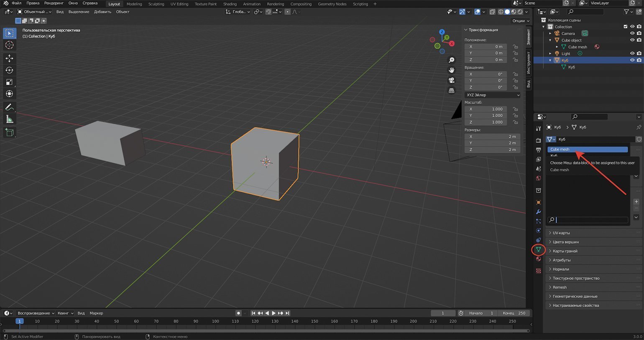Viewport: 644px width, 340px height.
Task: Hide Camera in the viewport via eye icon
Action: click(x=632, y=33)
